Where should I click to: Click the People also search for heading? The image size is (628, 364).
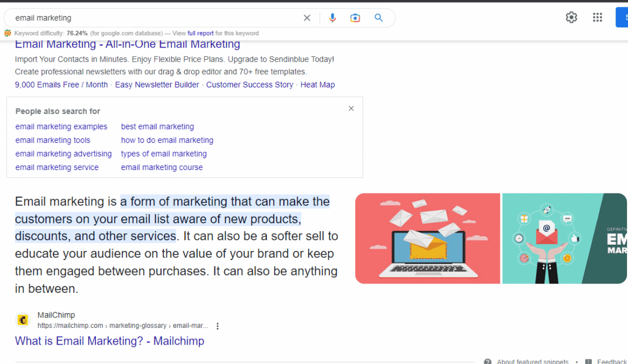pyautogui.click(x=58, y=111)
